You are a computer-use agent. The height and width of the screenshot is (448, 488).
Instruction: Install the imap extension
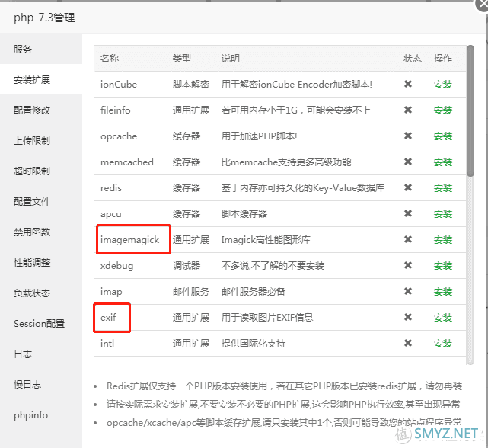click(443, 292)
